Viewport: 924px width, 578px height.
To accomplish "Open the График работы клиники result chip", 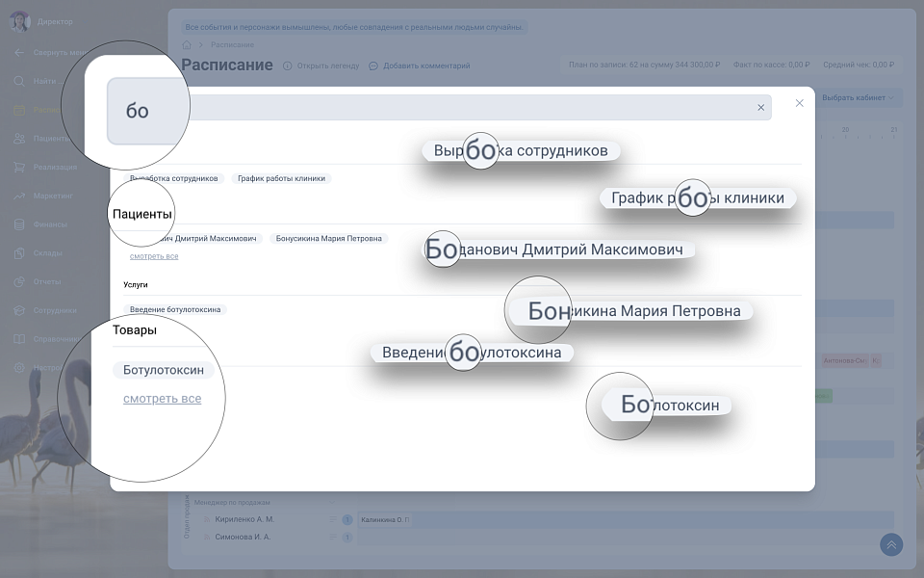I will click(282, 178).
